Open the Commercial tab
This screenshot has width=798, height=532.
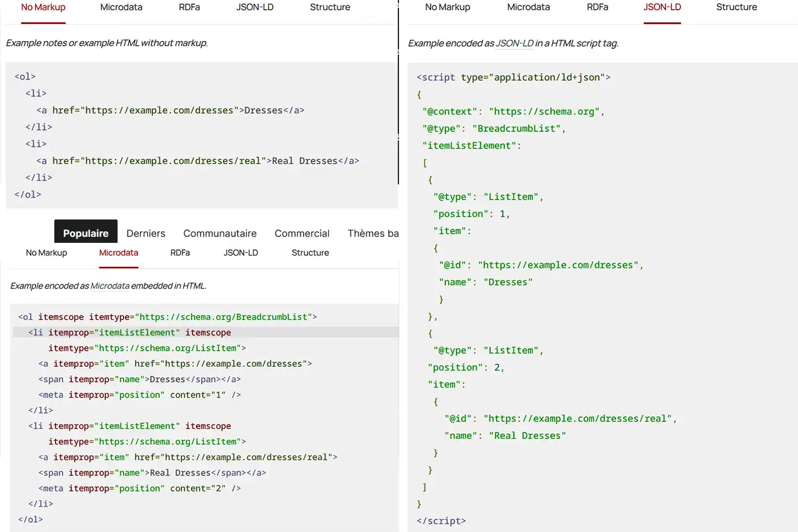coord(302,233)
